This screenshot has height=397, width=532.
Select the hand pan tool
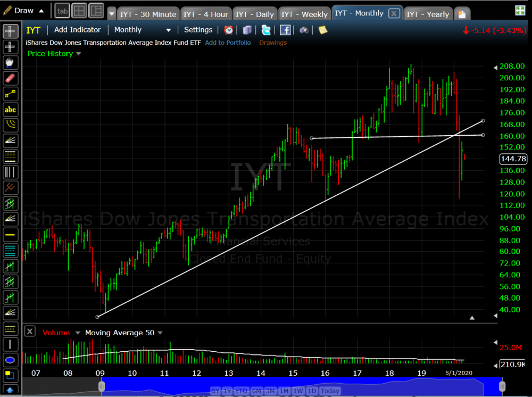pos(10,63)
